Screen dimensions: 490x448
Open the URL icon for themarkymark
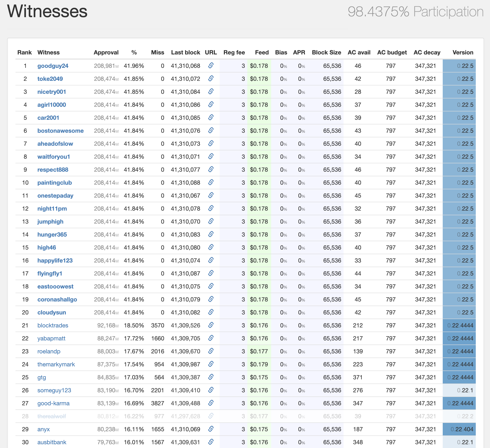tap(211, 364)
